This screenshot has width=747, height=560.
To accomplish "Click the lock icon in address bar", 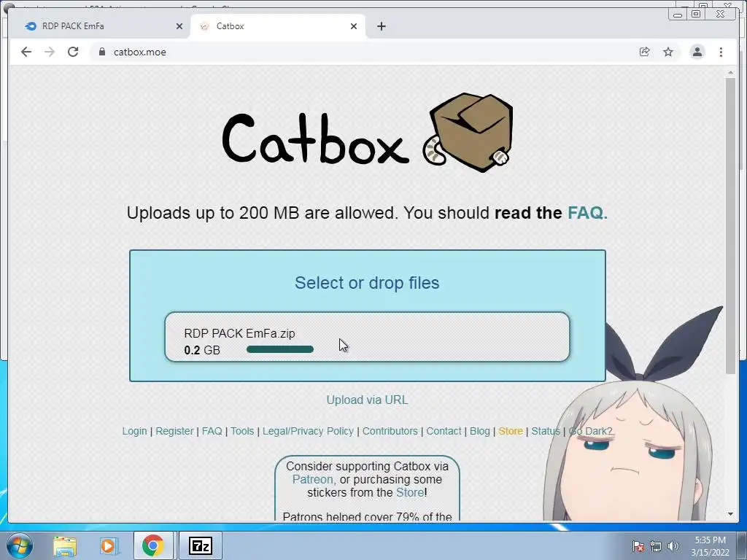I will click(x=101, y=52).
